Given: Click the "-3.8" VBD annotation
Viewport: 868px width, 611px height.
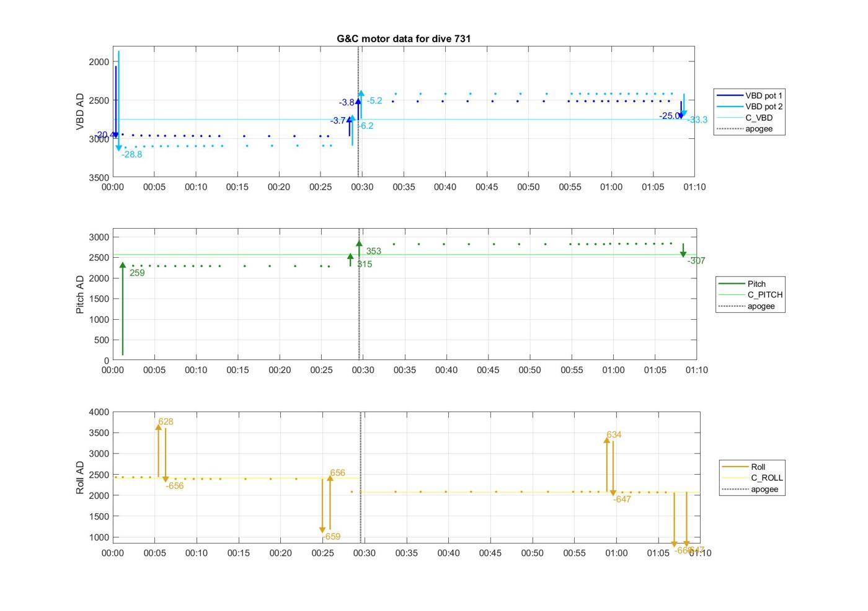Looking at the screenshot, I should (x=347, y=102).
